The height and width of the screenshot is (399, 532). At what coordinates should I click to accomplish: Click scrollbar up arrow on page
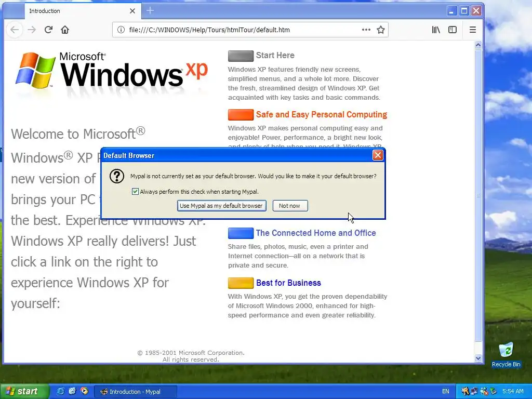tap(478, 45)
